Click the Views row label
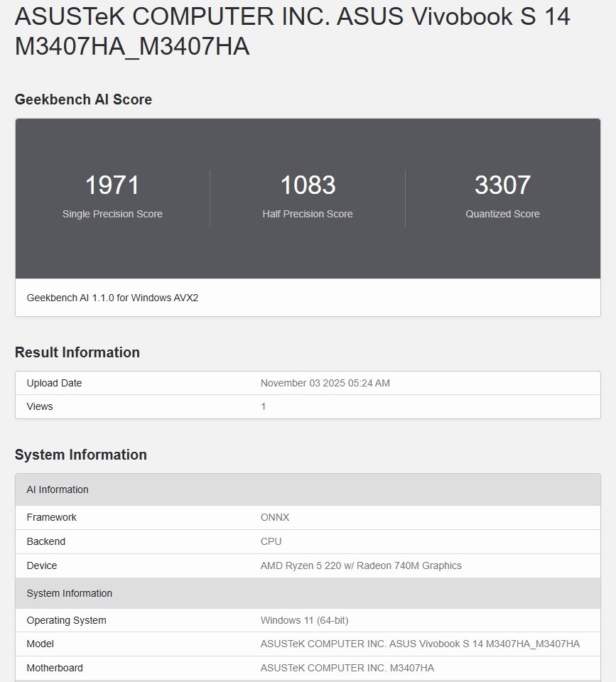Viewport: 616px width, 682px height. (x=40, y=406)
